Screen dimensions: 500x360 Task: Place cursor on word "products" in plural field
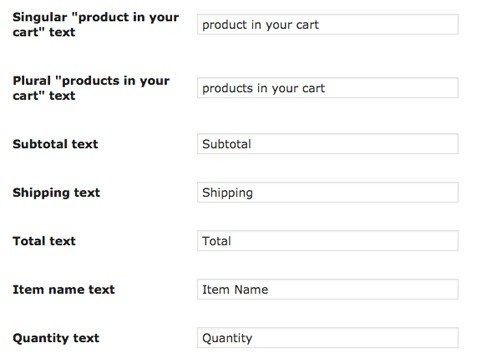(227, 89)
